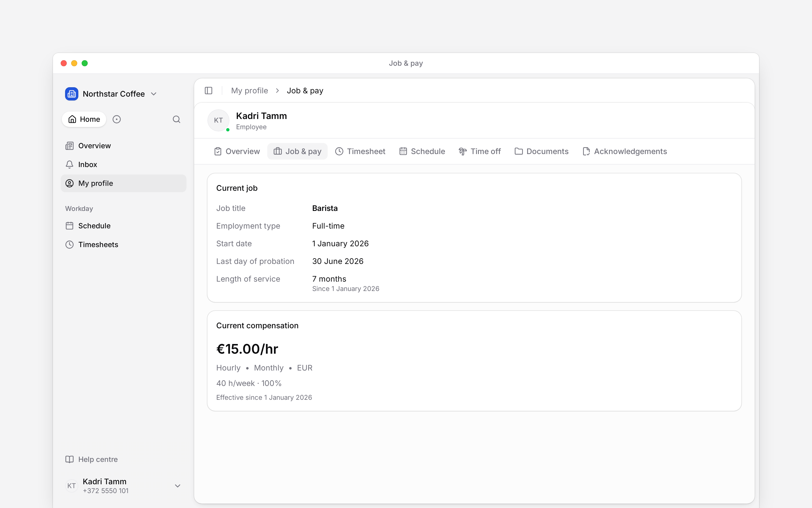812x508 pixels.
Task: Click the 40 h/week · 100% text
Action: click(249, 383)
